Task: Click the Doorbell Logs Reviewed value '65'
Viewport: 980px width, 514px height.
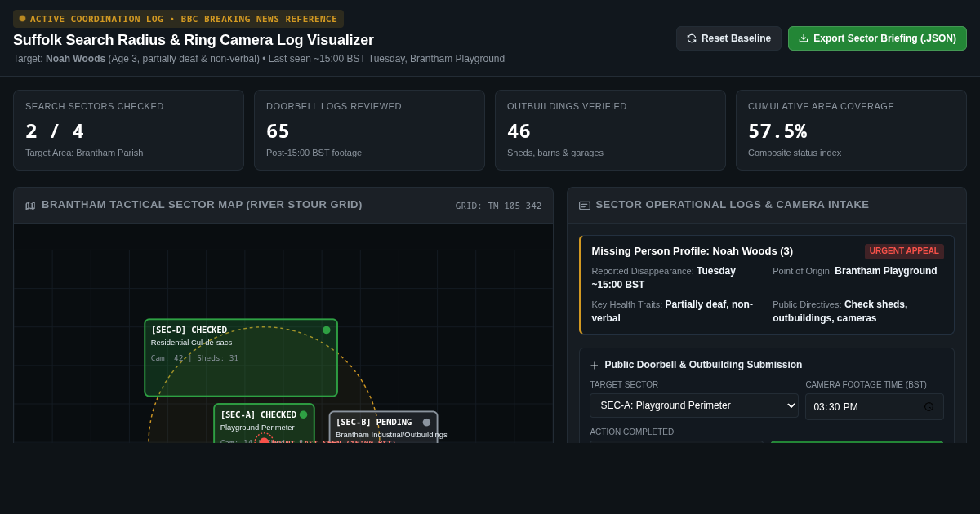Action: 278,131
